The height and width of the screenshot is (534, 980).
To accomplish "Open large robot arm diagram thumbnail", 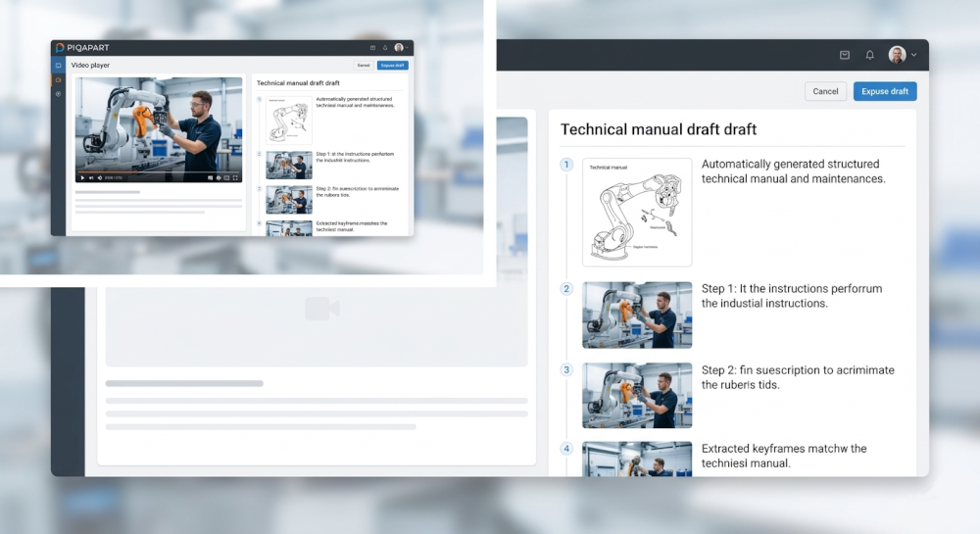I will pyautogui.click(x=637, y=212).
